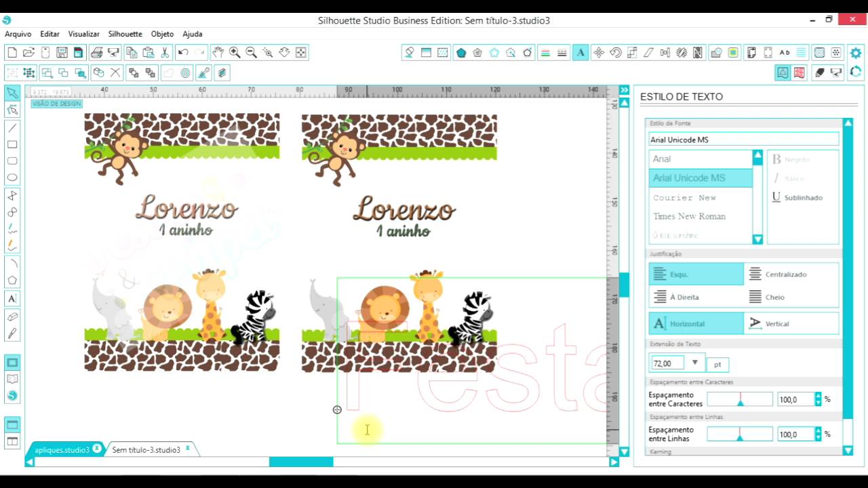868x488 pixels.
Task: Open the Visualizar menu
Action: (83, 34)
